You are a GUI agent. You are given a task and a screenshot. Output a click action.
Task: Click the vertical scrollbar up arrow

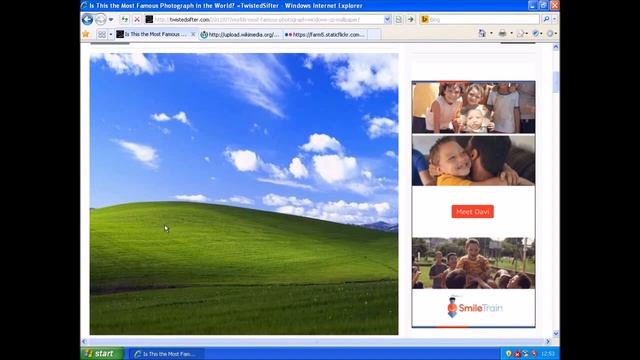point(556,47)
